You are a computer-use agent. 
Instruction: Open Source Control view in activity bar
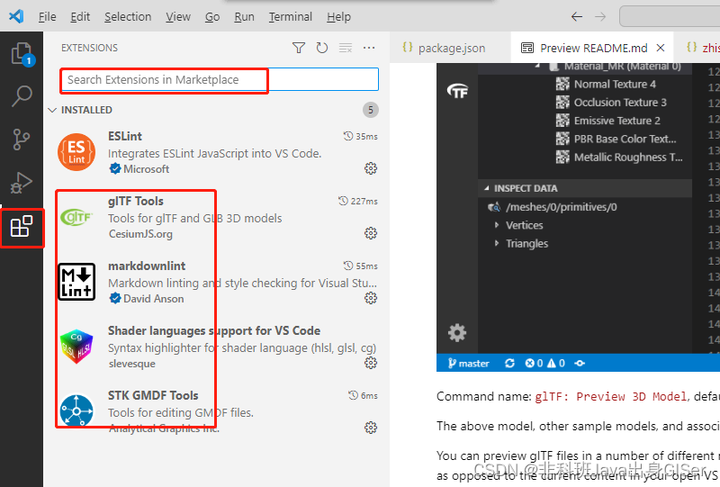22,139
